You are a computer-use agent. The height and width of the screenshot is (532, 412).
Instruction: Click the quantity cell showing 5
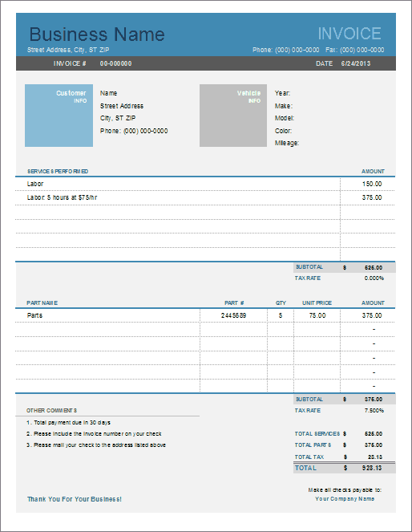point(281,315)
